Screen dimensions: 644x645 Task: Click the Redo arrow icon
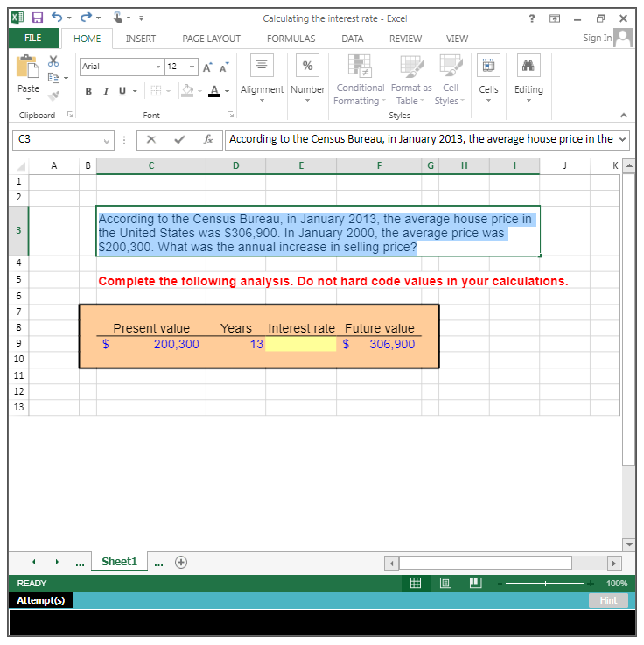point(86,18)
